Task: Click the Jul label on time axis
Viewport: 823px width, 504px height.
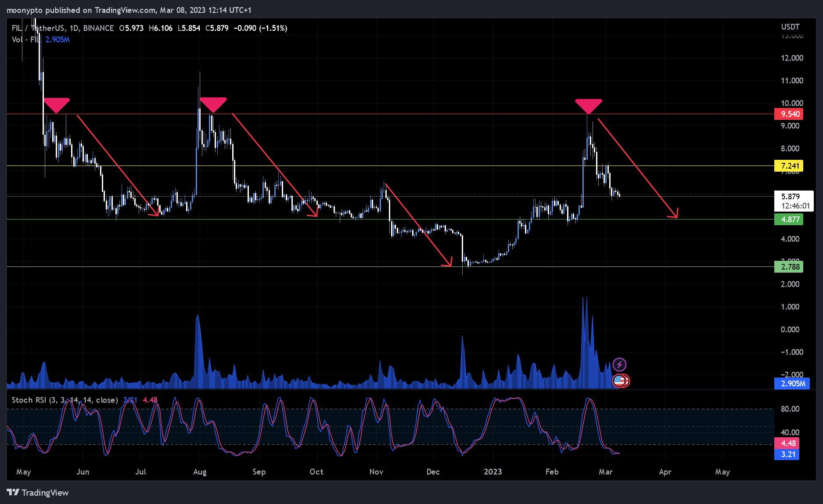Action: (x=140, y=472)
